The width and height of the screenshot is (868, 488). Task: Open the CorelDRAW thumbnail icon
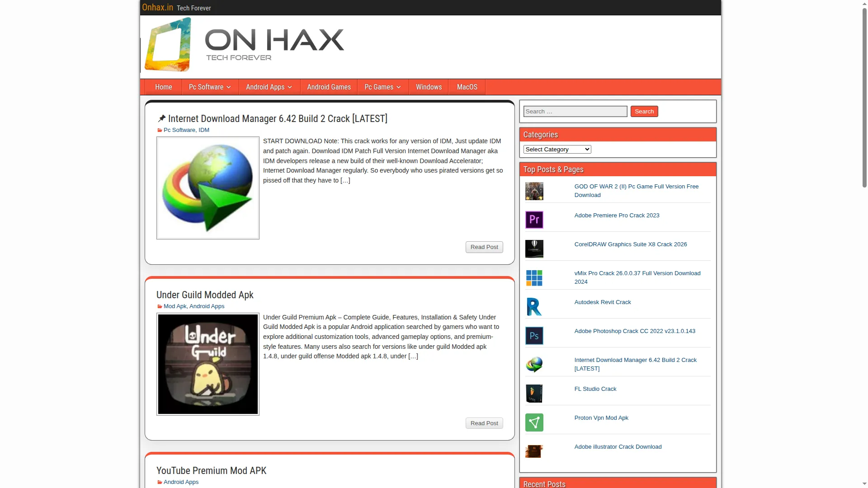point(534,249)
